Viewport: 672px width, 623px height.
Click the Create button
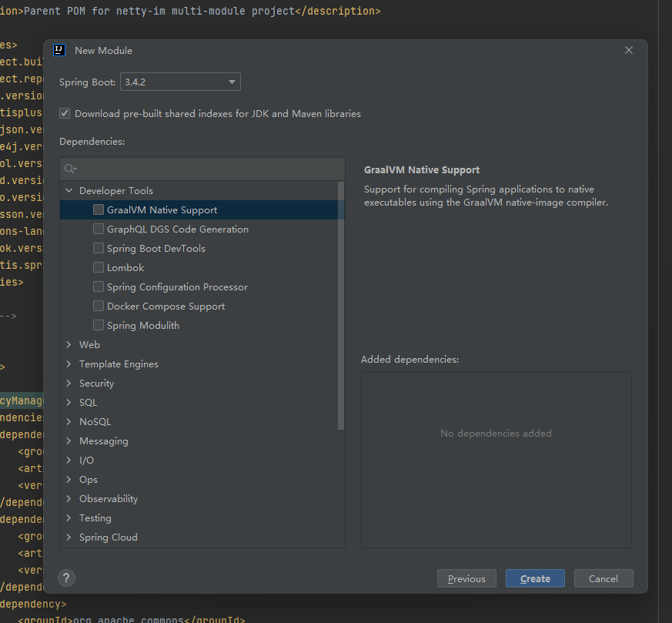coord(535,578)
